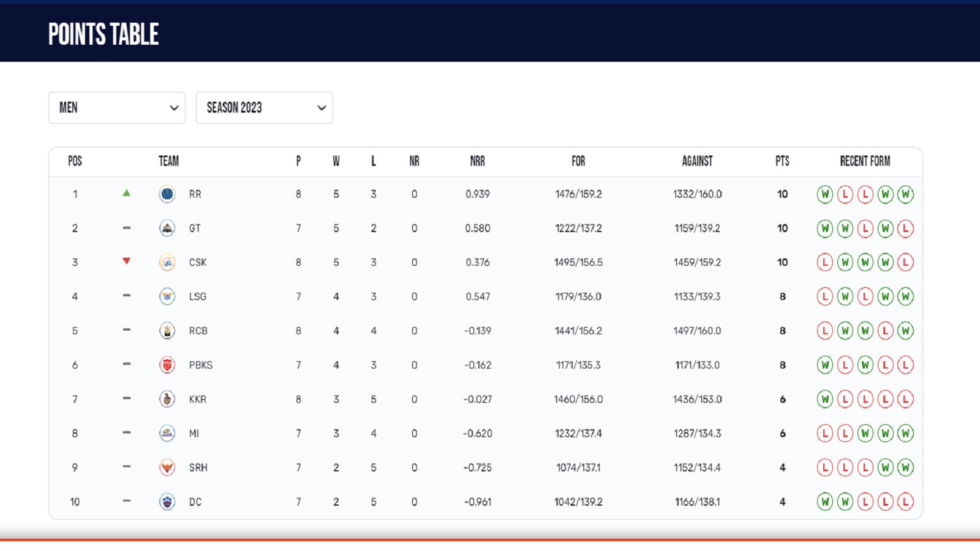Image resolution: width=980 pixels, height=551 pixels.
Task: Click the Rajasthan Royals (RR) team logo
Action: 167,194
